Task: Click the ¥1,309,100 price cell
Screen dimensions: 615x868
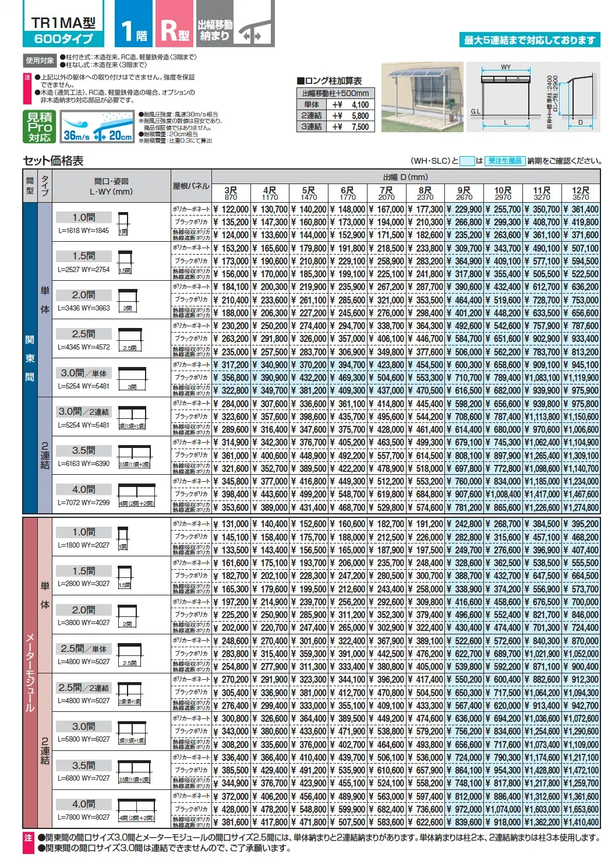Action: [581, 456]
